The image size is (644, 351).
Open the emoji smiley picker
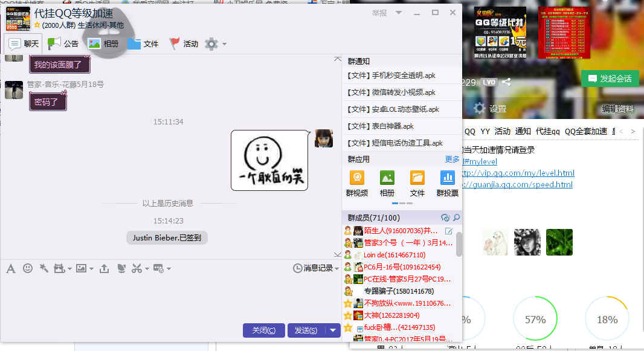point(28,268)
